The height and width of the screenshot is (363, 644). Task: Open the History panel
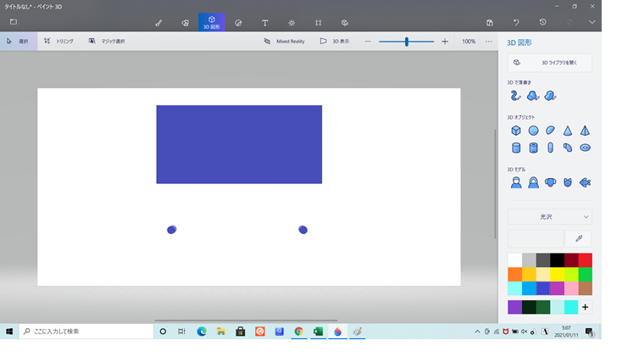(543, 22)
